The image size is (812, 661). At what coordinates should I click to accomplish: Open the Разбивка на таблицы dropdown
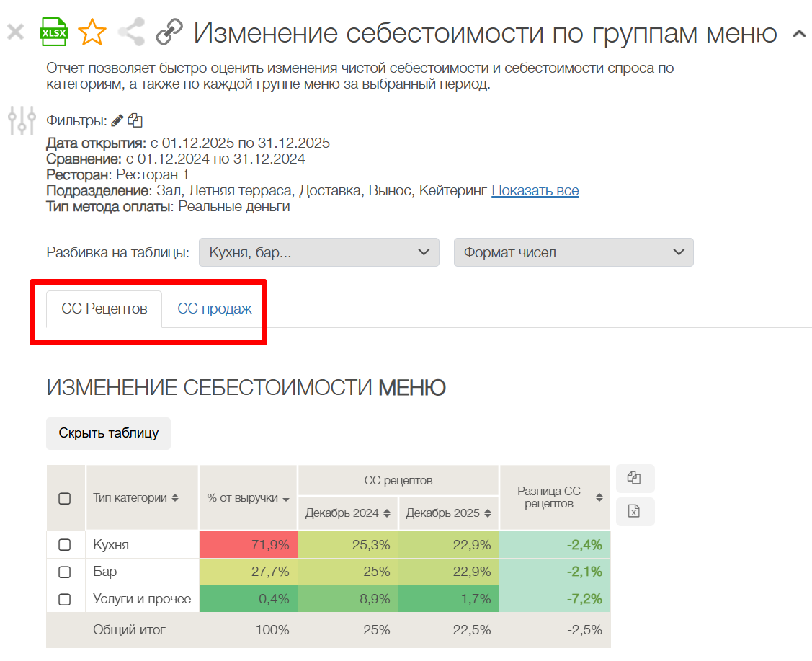pos(318,252)
